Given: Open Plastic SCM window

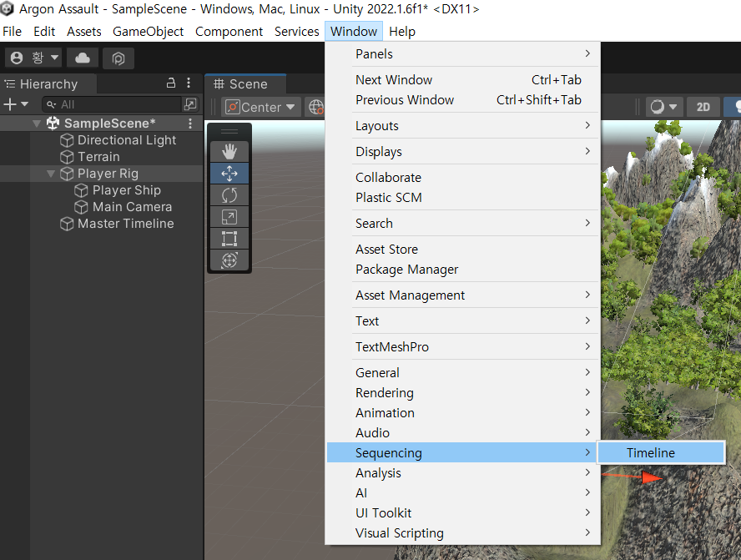Looking at the screenshot, I should coord(462,198).
